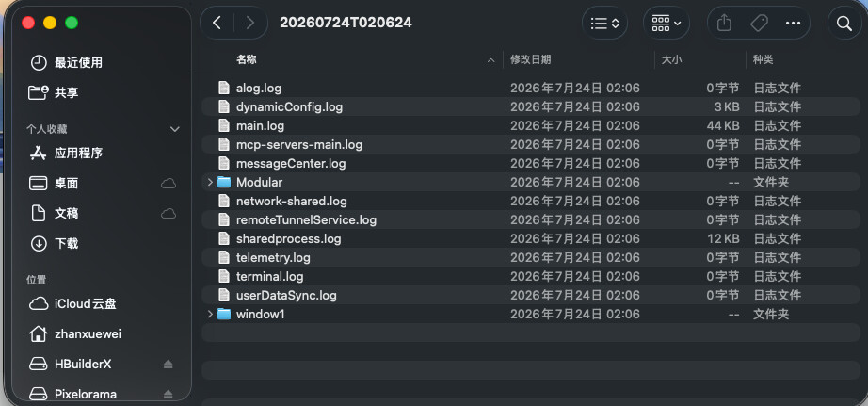Open the more actions ellipsis menu

793,23
